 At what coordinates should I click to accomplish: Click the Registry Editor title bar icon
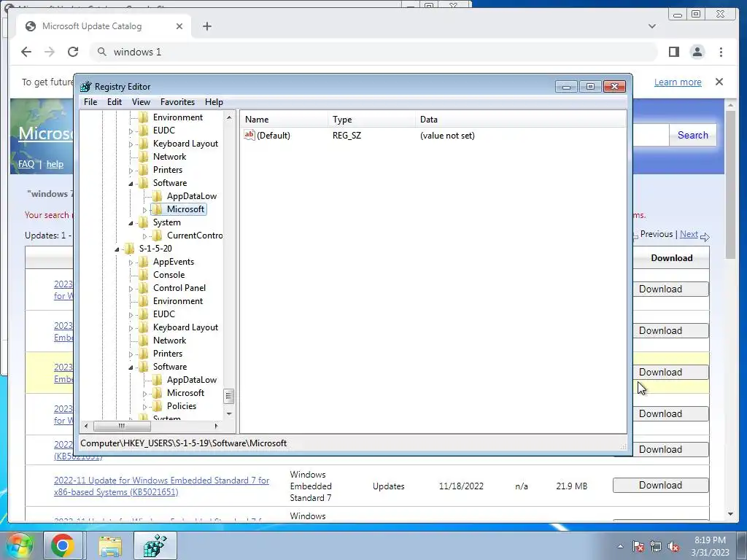click(x=86, y=87)
